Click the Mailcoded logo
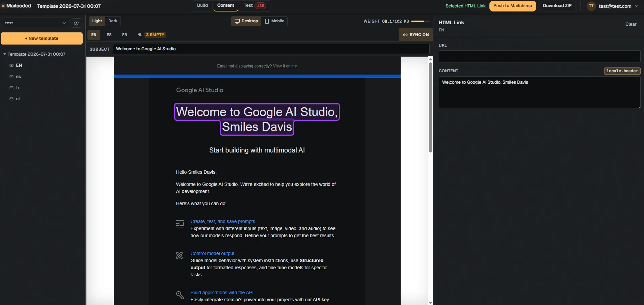The image size is (644, 305). point(16,6)
